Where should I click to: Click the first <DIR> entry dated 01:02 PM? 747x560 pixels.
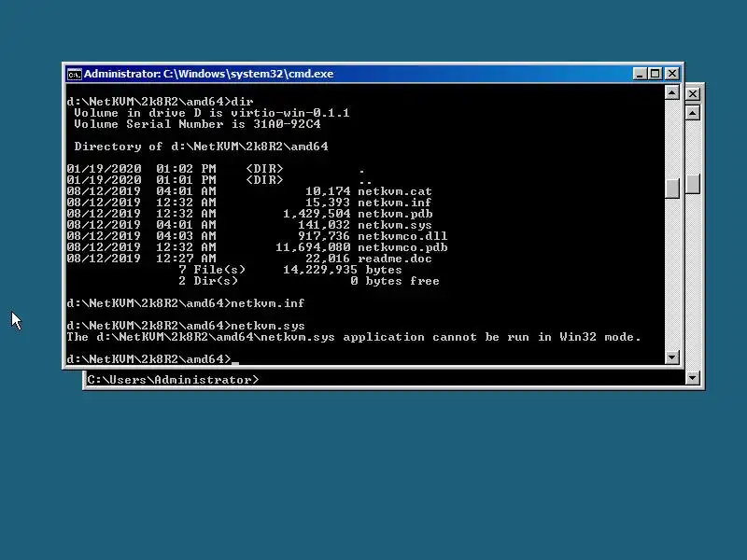click(x=264, y=169)
